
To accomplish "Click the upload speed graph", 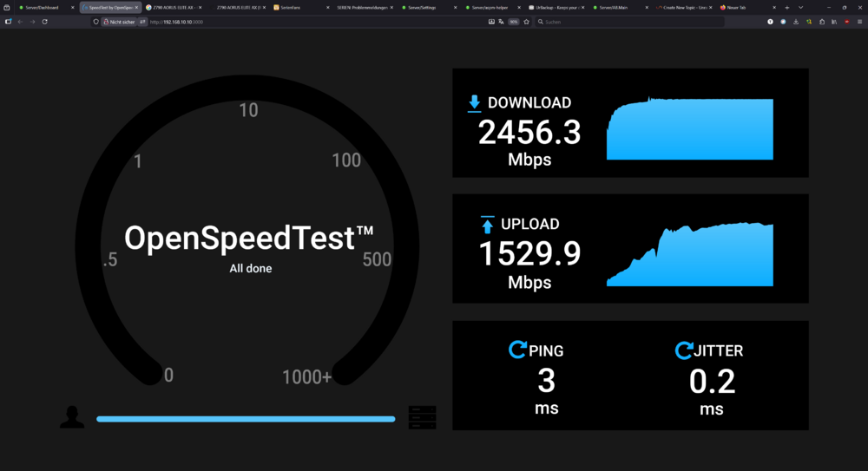I will pyautogui.click(x=690, y=255).
